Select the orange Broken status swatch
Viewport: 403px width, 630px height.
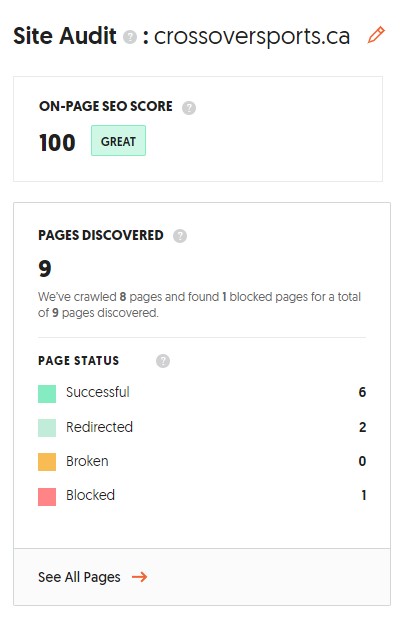point(47,462)
